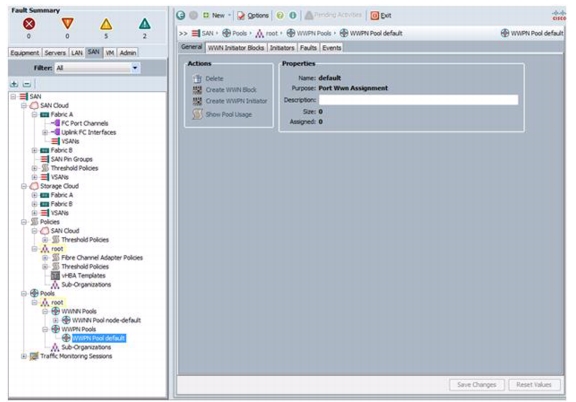Click the SAN breadcrumb link
This screenshot has height=402, width=576.
coord(203,33)
